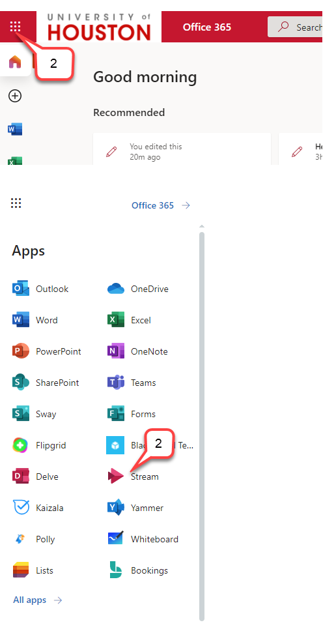Open SharePoint app
The height and width of the screenshot is (644, 336).
[46, 383]
